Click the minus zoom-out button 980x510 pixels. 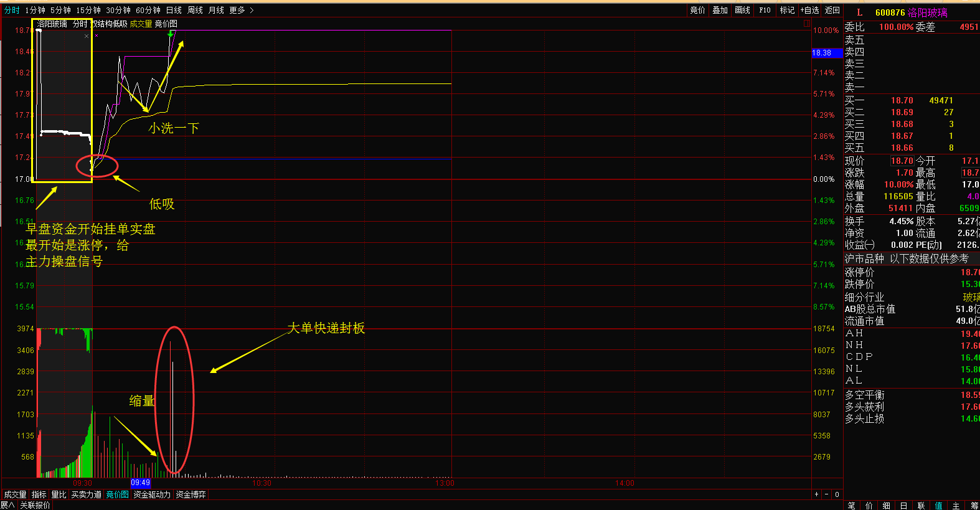coord(827,494)
